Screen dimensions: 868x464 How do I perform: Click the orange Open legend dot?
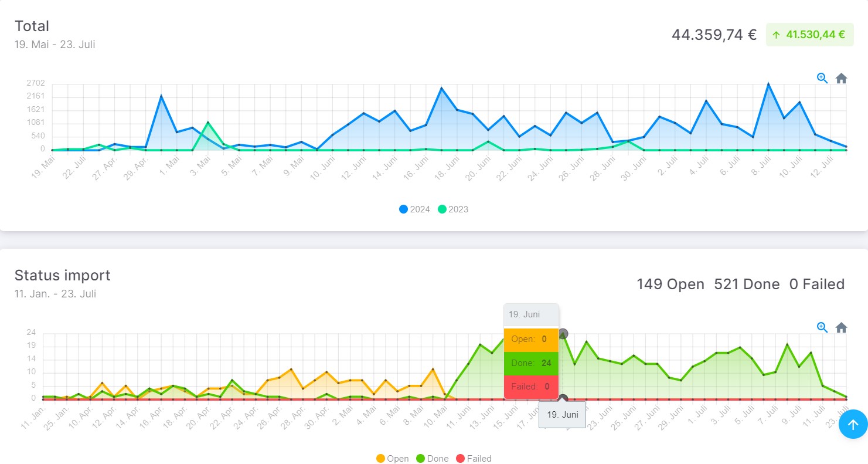pos(380,459)
